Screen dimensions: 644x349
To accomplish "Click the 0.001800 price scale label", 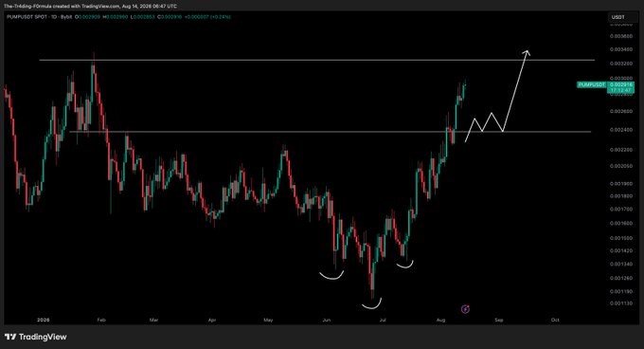I will (x=621, y=196).
